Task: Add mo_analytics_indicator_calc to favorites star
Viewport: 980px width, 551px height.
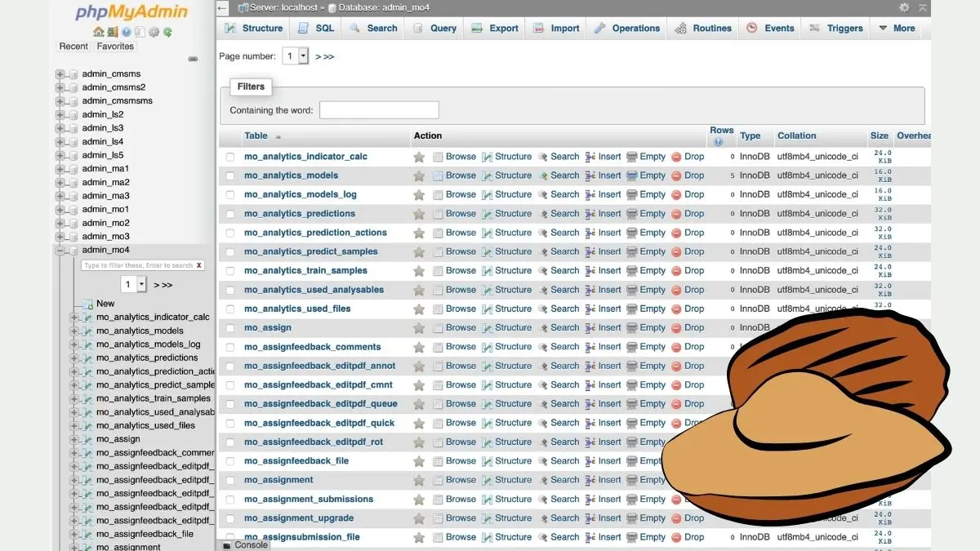Action: point(419,157)
